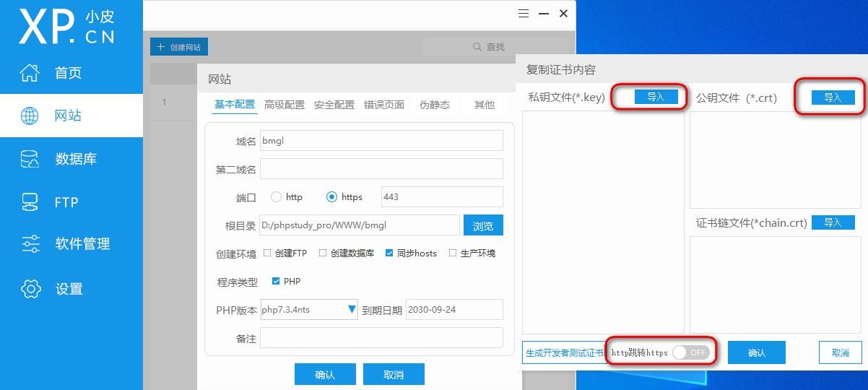Click the gear icon next to 设置
This screenshot has width=868, height=390.
(30, 289)
